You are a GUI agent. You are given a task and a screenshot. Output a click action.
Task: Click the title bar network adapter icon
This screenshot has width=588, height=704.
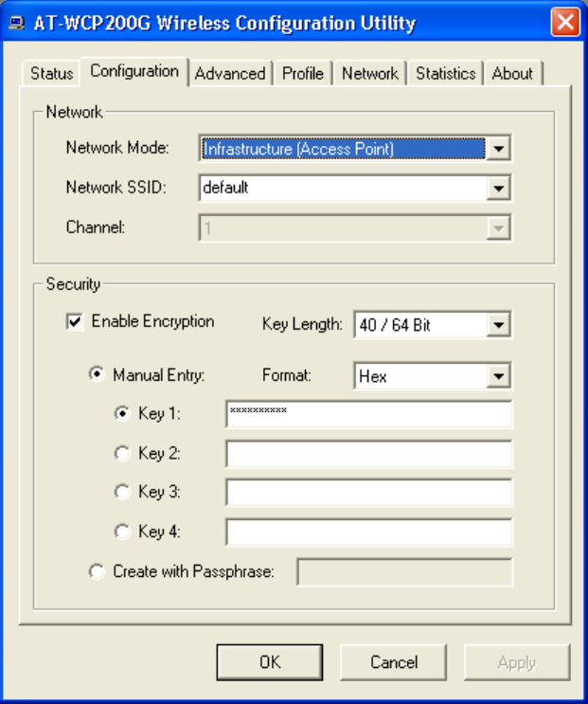point(16,23)
